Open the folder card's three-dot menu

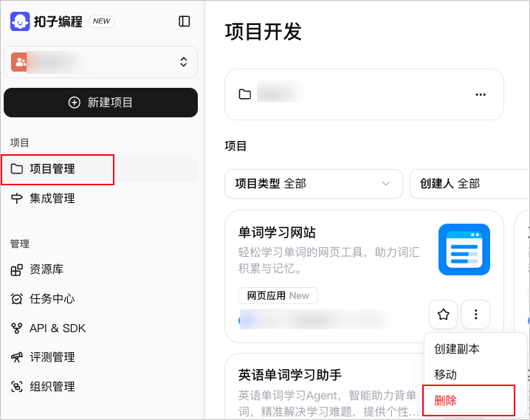pyautogui.click(x=481, y=94)
